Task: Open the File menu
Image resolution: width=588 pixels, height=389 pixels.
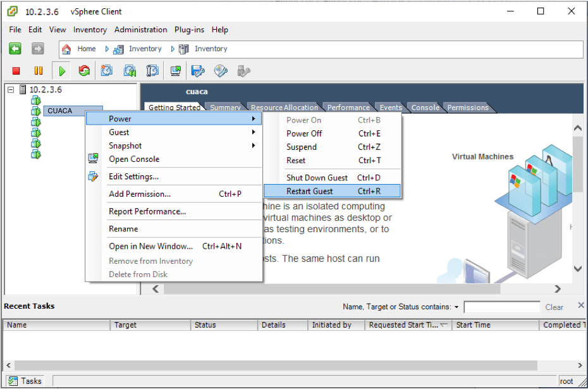Action: [x=15, y=30]
